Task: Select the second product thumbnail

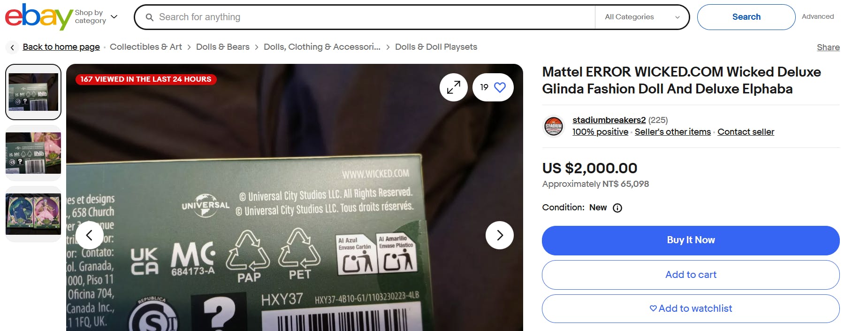Action: click(33, 153)
